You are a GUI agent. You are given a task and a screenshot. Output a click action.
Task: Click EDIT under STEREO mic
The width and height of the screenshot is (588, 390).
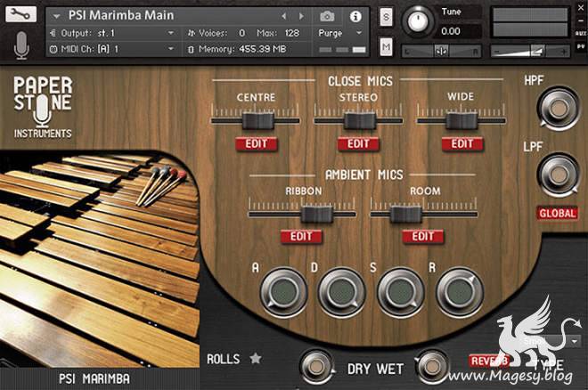[x=358, y=144]
